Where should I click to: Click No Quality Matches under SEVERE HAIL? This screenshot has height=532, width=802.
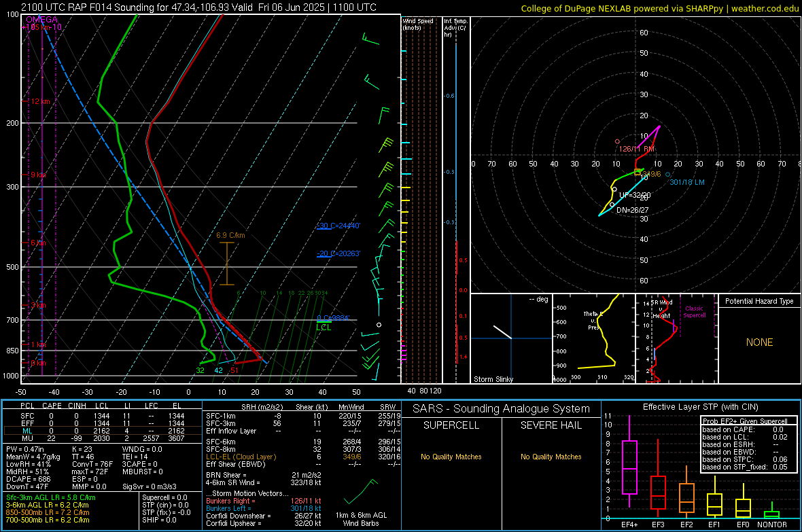pyautogui.click(x=551, y=457)
